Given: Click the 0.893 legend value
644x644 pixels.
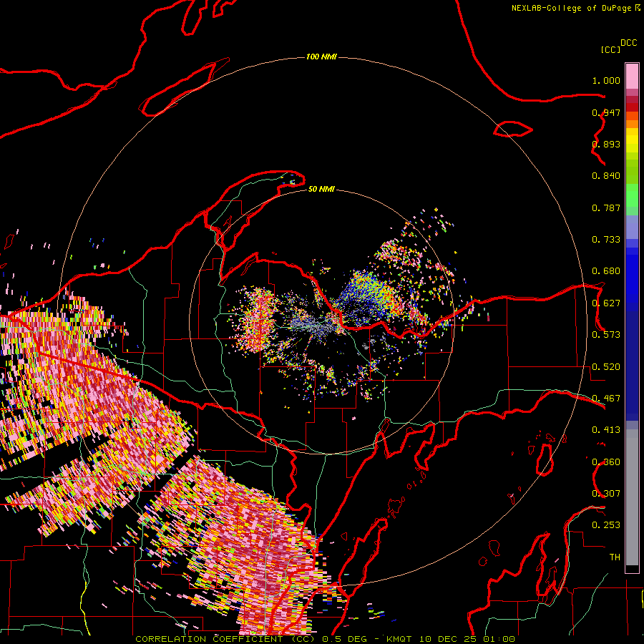Looking at the screenshot, I should 606,144.
